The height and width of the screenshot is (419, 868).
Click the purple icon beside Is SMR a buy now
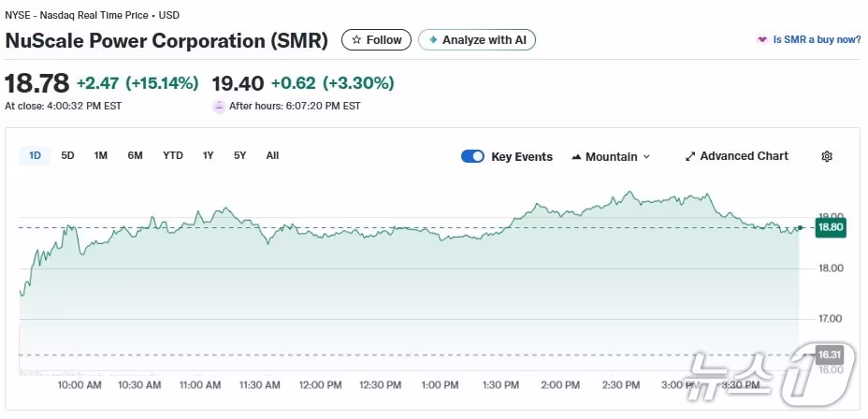(762, 40)
